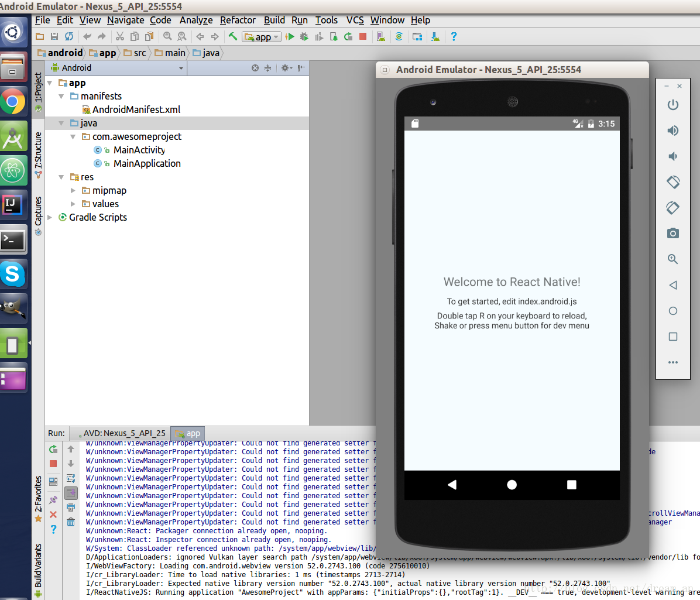Click the main breadcrumb
700x600 pixels.
tap(170, 53)
